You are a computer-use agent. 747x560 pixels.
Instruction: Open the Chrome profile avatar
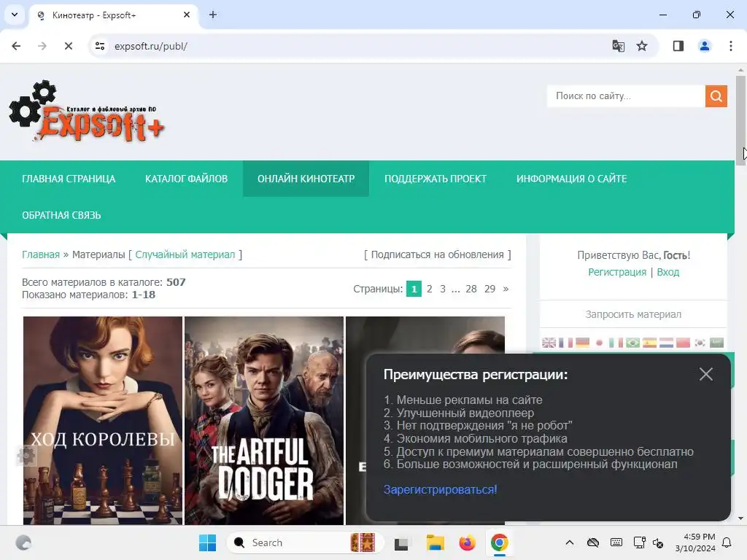[704, 46]
